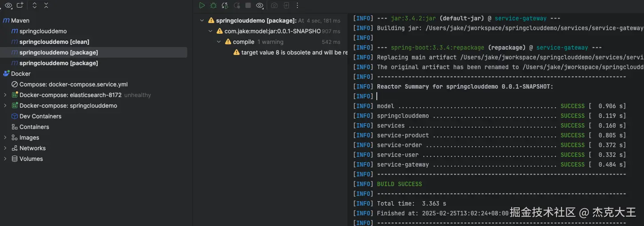Select the Docker services node
Image resolution: width=644 pixels, height=226 pixels.
20,74
